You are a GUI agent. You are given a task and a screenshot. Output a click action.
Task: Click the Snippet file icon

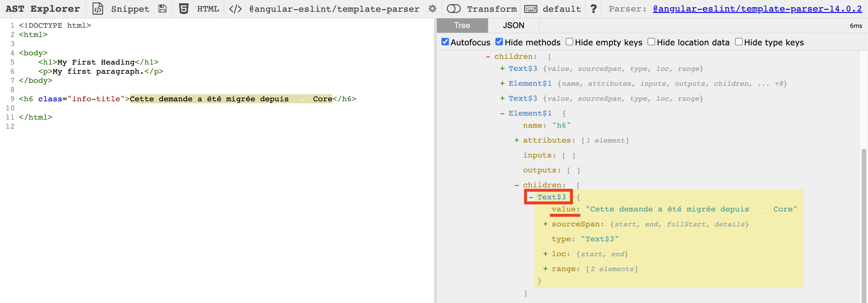click(x=98, y=9)
